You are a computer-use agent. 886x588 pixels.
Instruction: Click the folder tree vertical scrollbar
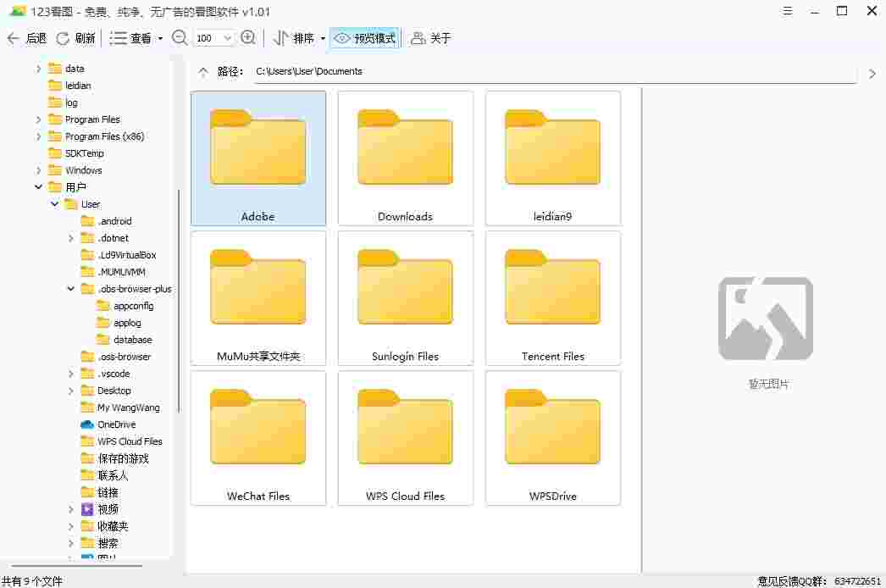(179, 297)
